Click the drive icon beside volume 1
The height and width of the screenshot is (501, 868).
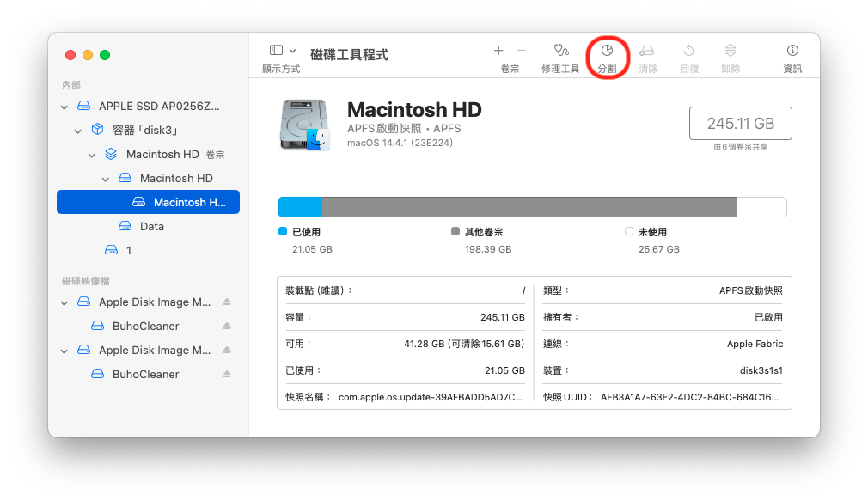click(x=111, y=250)
